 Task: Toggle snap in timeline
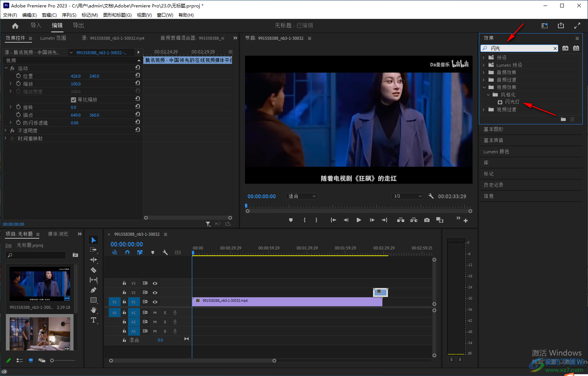click(x=127, y=252)
